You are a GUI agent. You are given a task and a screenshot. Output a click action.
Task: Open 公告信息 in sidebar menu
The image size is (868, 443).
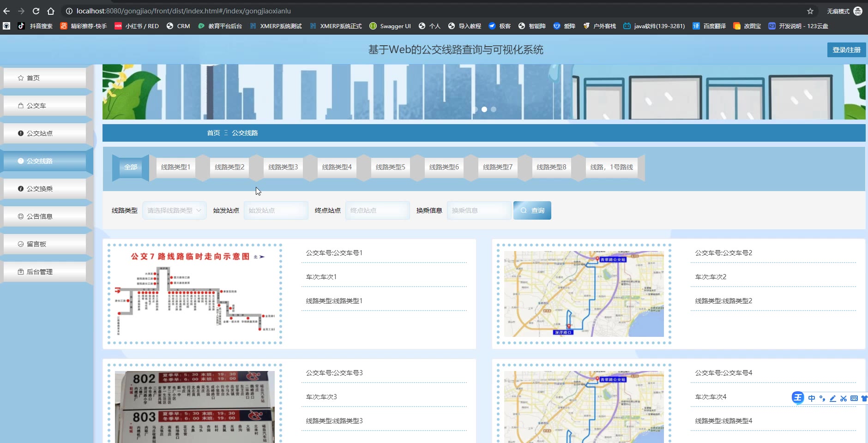click(x=45, y=216)
